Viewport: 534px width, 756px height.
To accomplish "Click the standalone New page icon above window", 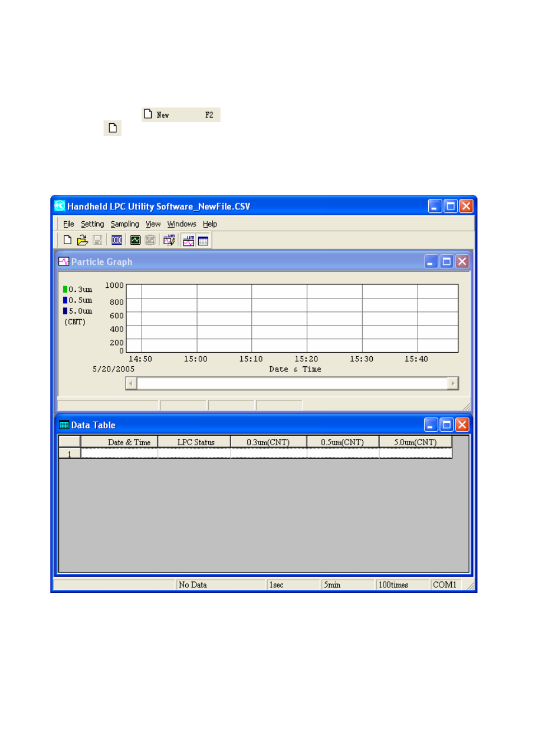I will (113, 128).
